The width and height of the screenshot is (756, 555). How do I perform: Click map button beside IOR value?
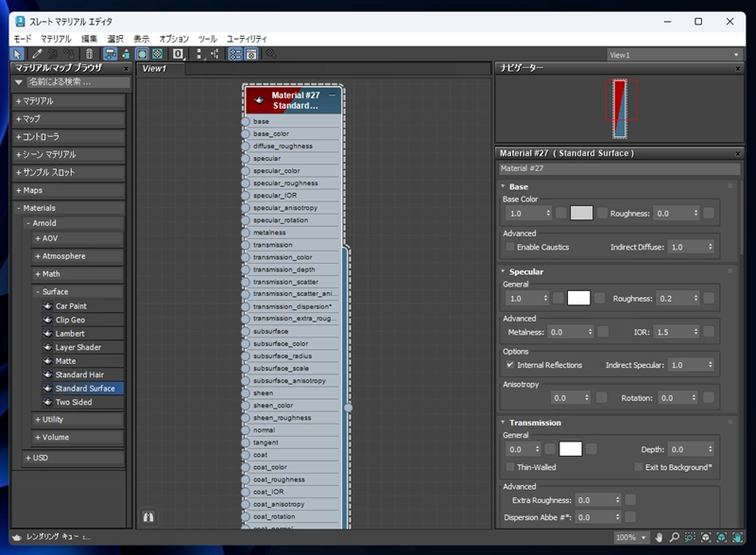708,332
